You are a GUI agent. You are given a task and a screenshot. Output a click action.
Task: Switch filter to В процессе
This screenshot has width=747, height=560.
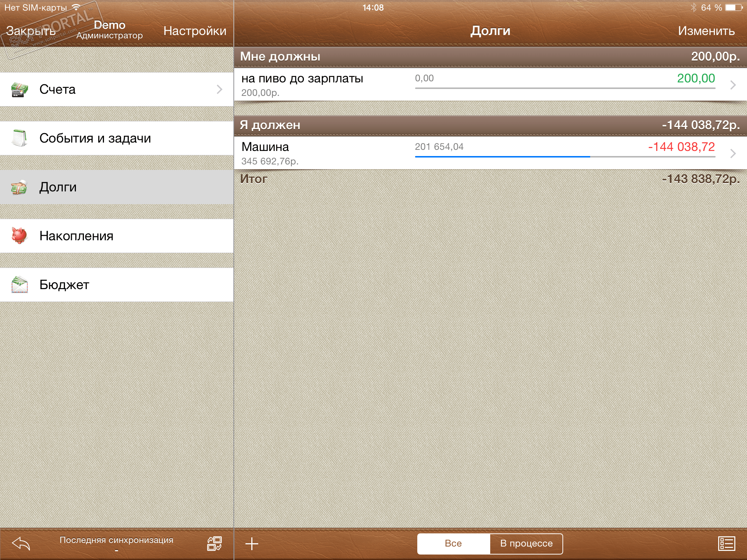526,544
